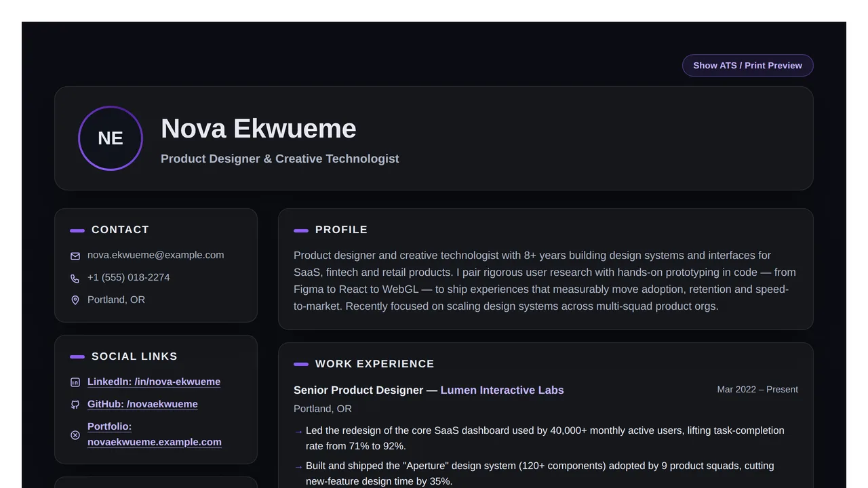The image size is (868, 488).
Task: Click the Lumen Interactive Labs company name
Action: (x=502, y=390)
